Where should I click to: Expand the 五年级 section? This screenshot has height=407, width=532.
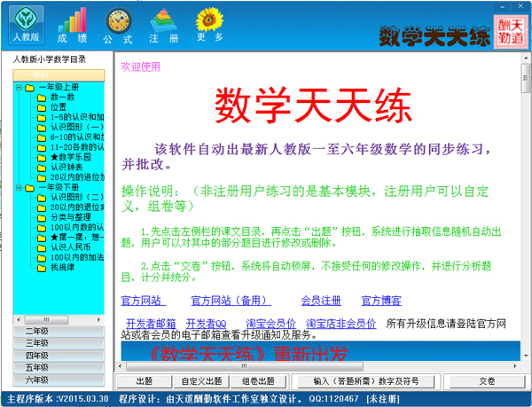click(59, 368)
